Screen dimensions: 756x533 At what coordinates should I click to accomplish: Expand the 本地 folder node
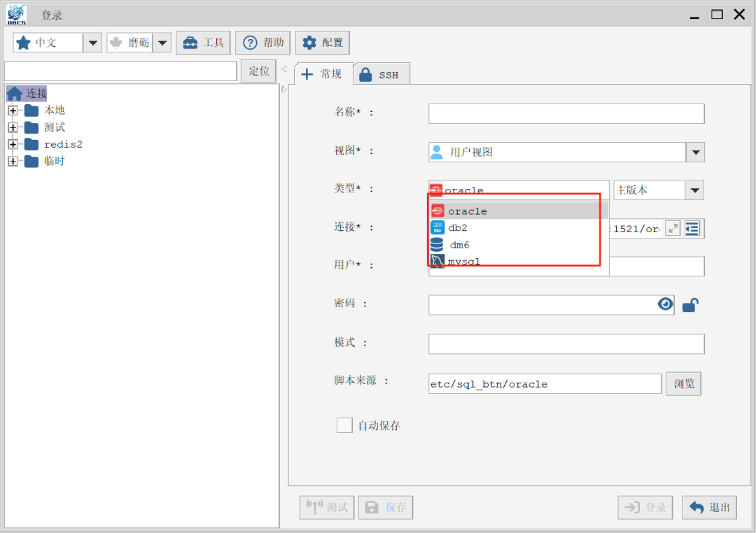(x=13, y=111)
